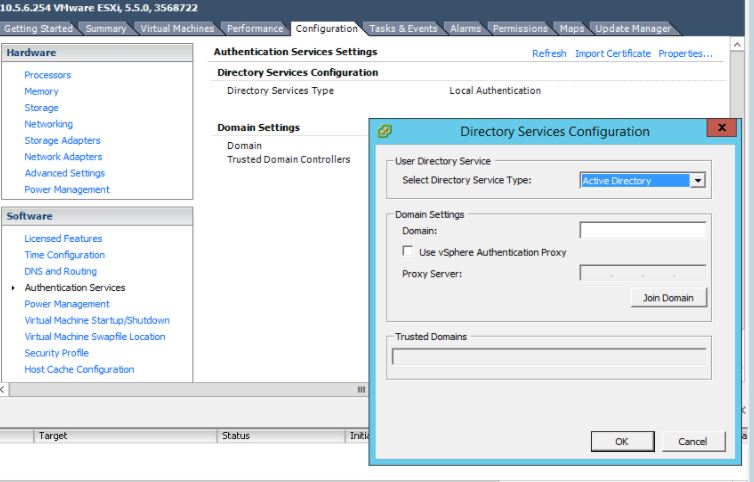Click the Domain text input field
This screenshot has width=754, height=482.
click(642, 230)
